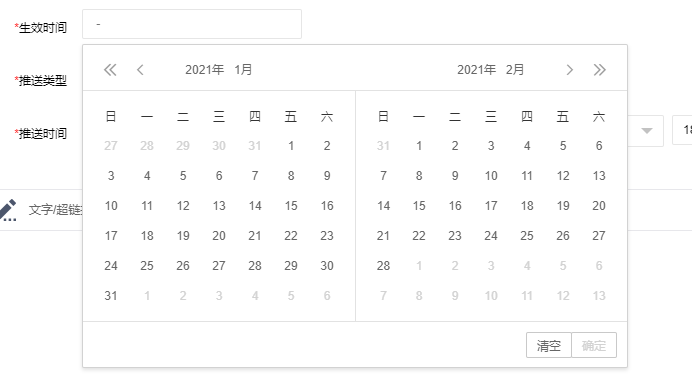Select January 15 in the left calendar

tap(291, 206)
